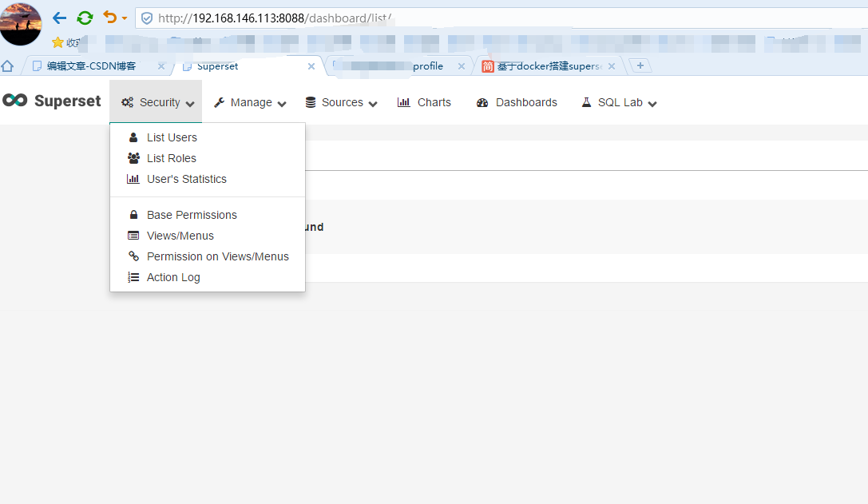
Task: Click the lock icon beside Base Permissions
Action: pos(133,214)
